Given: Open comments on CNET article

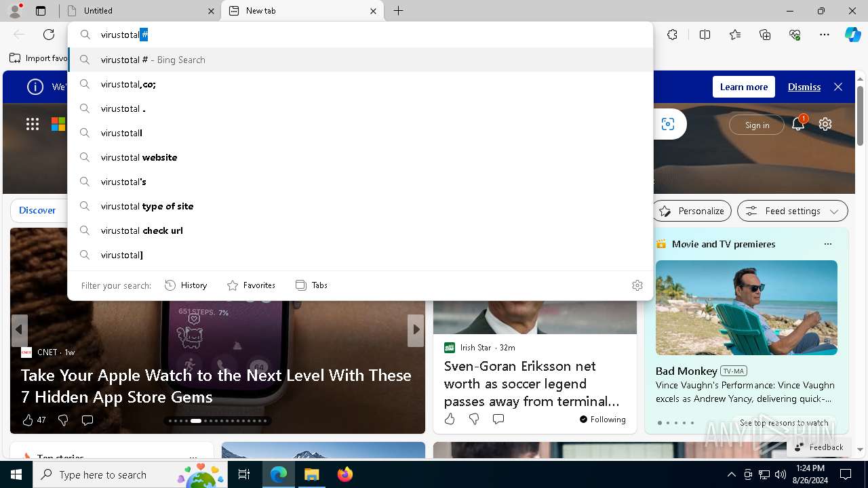Looking at the screenshot, I should coord(87,420).
